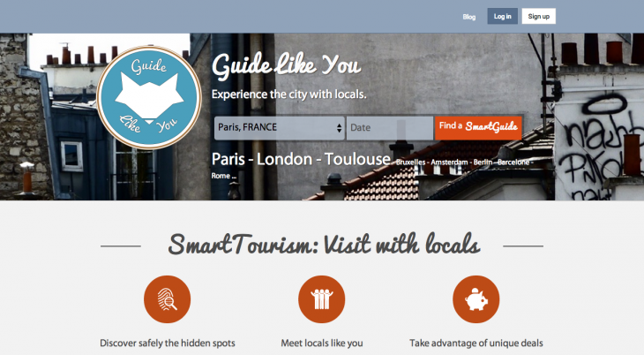Focus the Date input field
Image resolution: width=644 pixels, height=355 pixels.
pyautogui.click(x=390, y=128)
